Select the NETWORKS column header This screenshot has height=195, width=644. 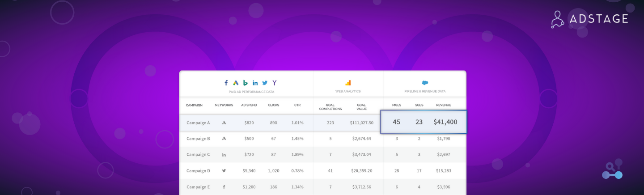pos(224,105)
